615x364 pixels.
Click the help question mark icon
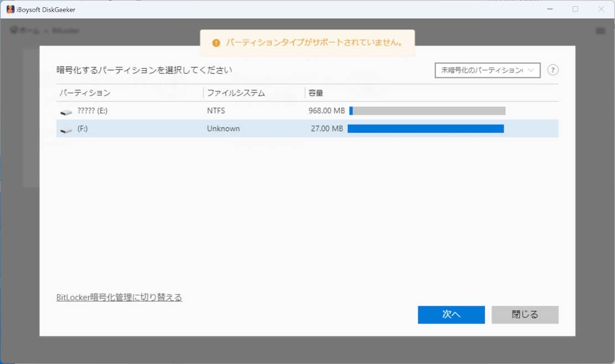click(552, 70)
